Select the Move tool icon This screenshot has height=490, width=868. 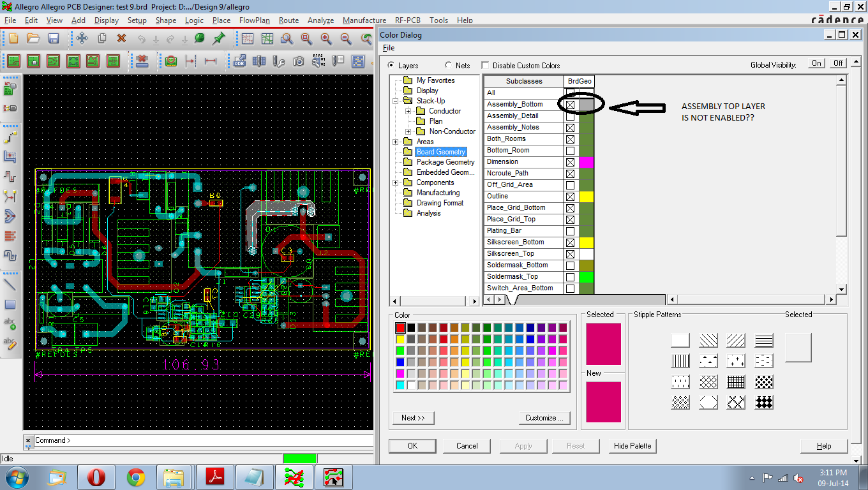tap(82, 39)
